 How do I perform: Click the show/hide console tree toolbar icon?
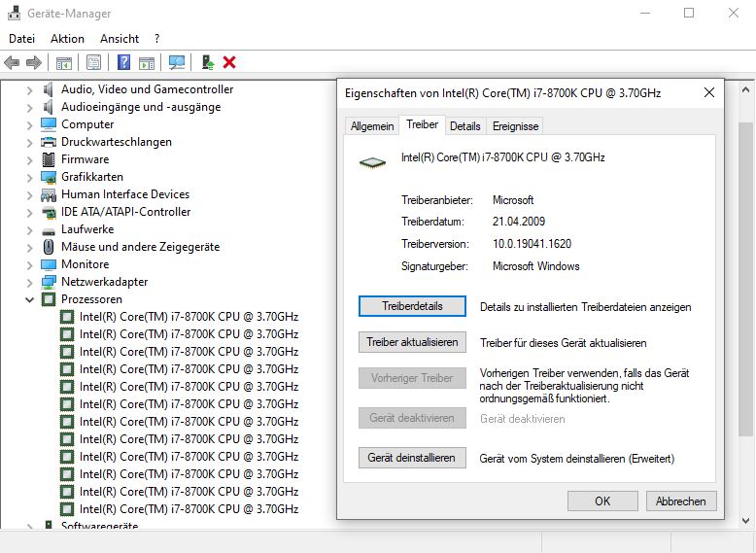63,62
